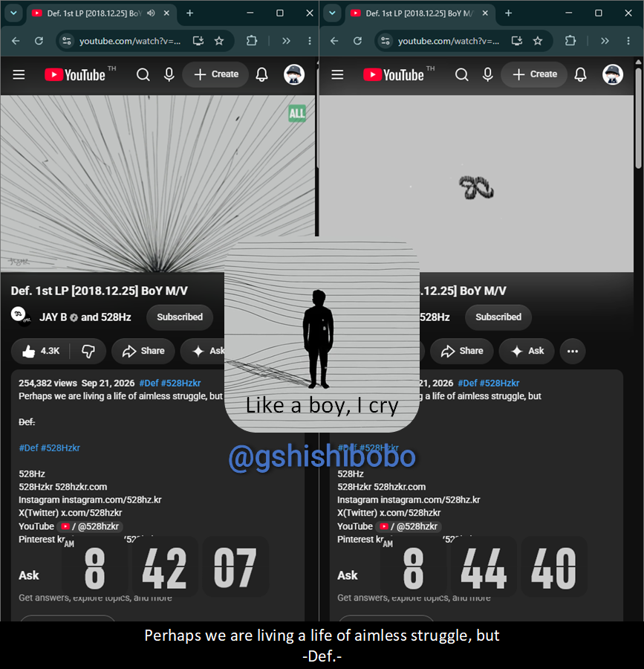Open tab search dropdown in right browser

333,13
